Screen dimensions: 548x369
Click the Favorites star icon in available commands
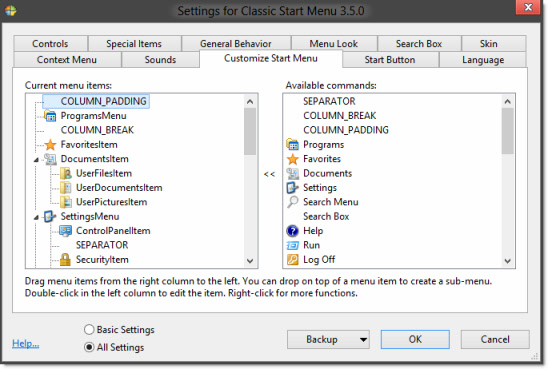coord(293,159)
